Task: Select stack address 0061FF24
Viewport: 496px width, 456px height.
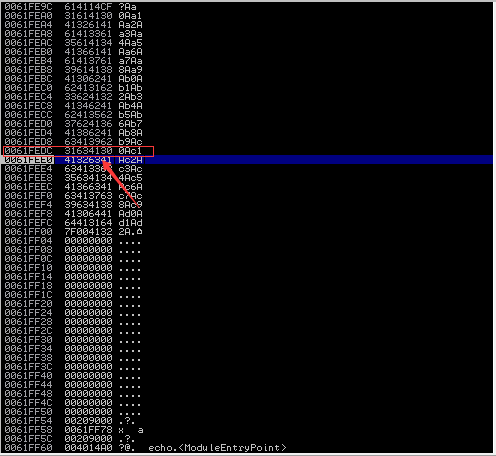Action: pos(28,313)
